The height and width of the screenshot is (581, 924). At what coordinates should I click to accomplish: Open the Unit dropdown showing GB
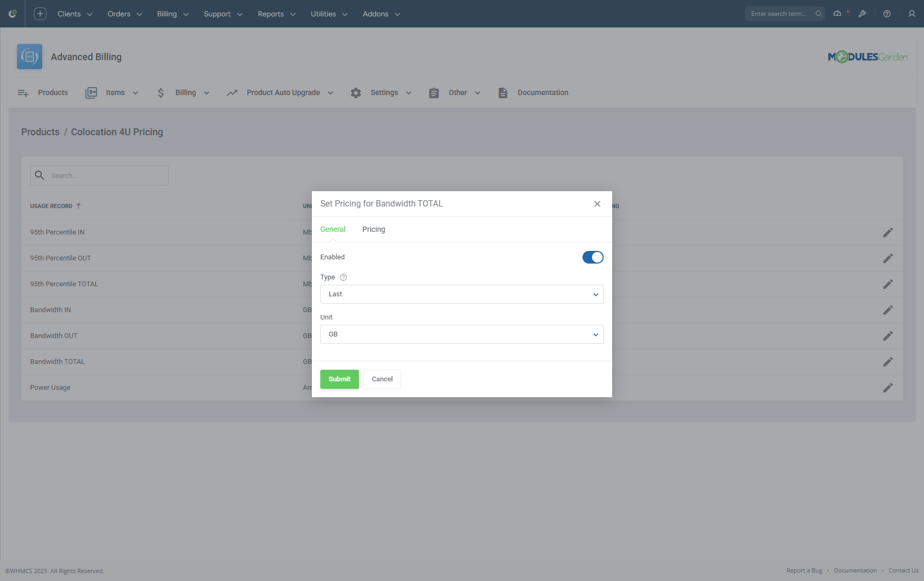pyautogui.click(x=462, y=334)
